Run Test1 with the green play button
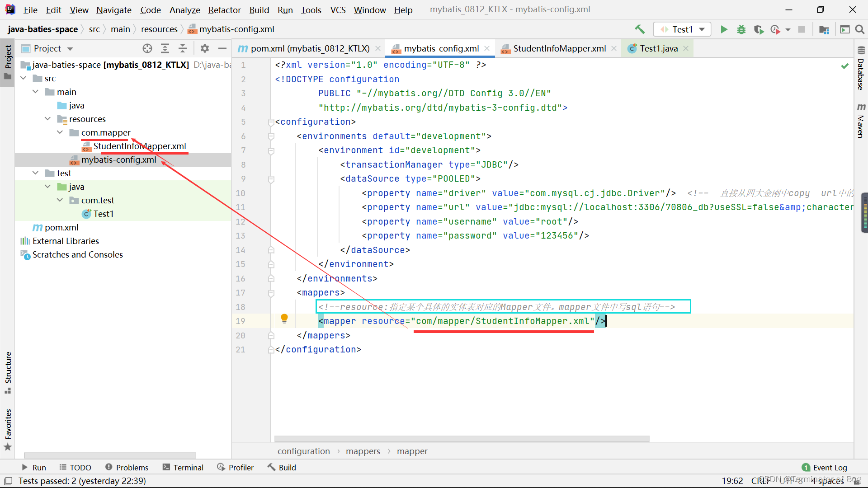868x488 pixels. [724, 29]
